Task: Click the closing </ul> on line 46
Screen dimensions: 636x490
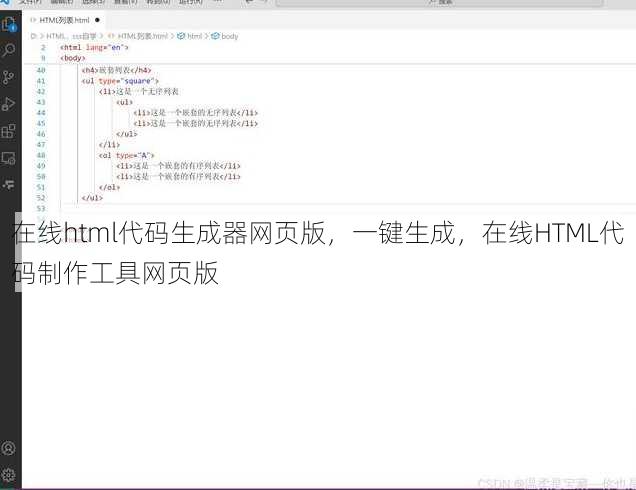Action: click(x=127, y=133)
